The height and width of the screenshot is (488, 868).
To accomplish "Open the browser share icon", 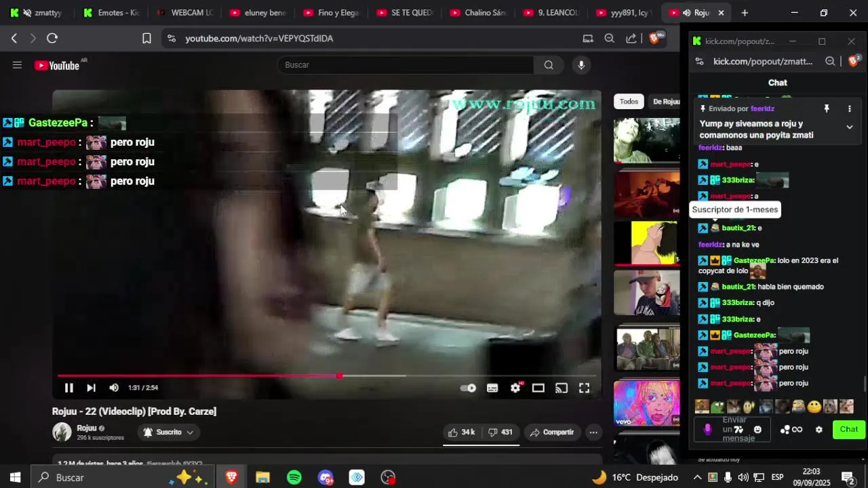I will [631, 39].
